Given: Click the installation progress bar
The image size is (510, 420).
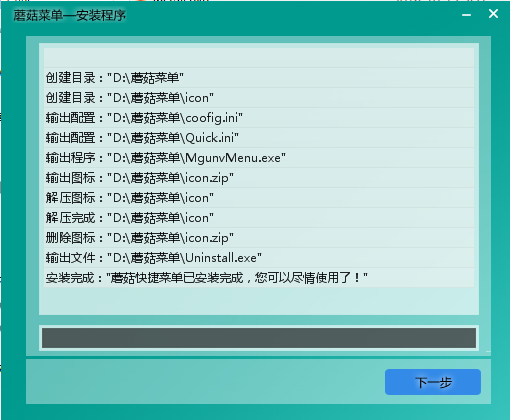Looking at the screenshot, I should point(259,338).
